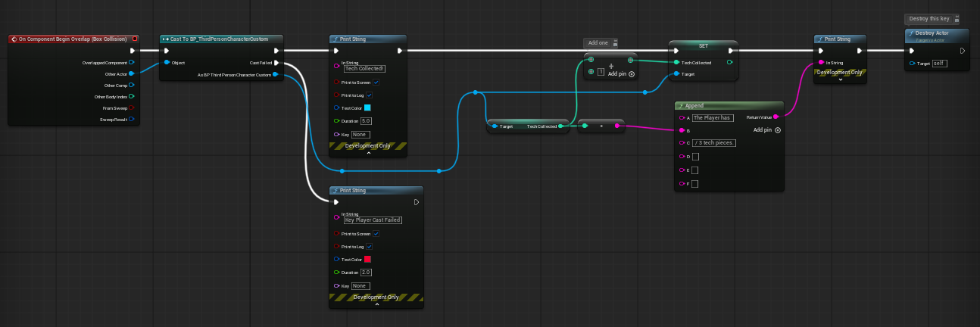Image resolution: width=980 pixels, height=327 pixels.
Task: Click reroute node on blue wire above getter node
Action: click(476, 92)
